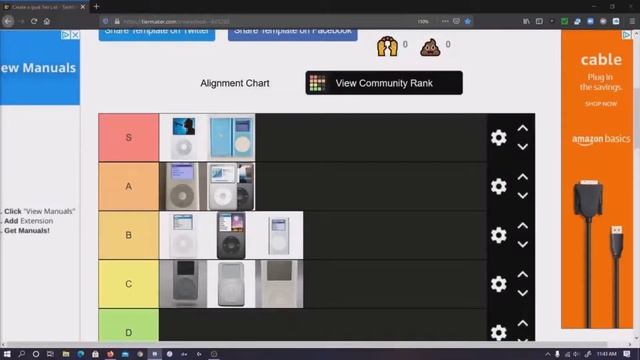This screenshot has width=640, height=360.
Task: Switch to Firefox on the taskbar
Action: 110,354
